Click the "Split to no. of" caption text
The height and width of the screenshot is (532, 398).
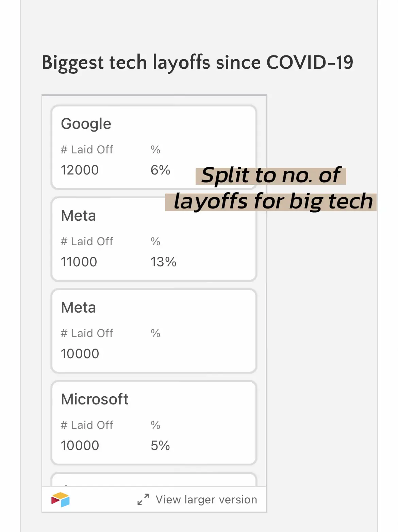[x=271, y=176]
